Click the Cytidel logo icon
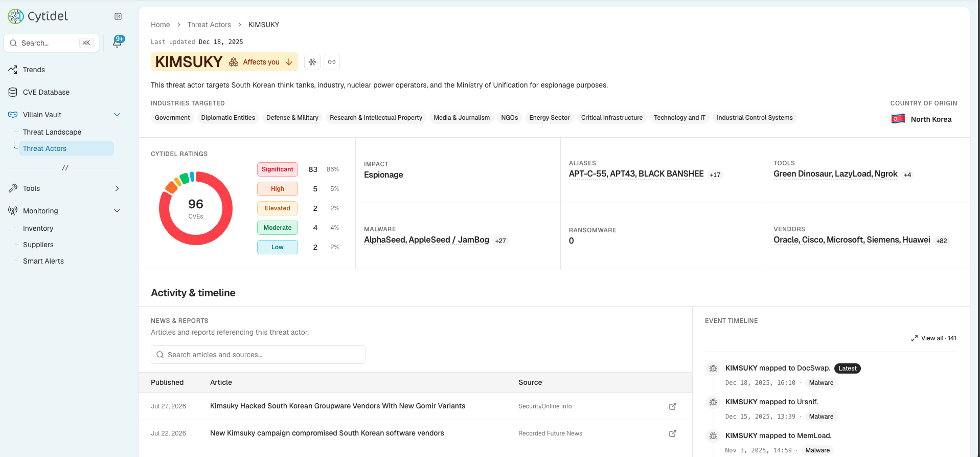The image size is (980, 457). [x=16, y=16]
